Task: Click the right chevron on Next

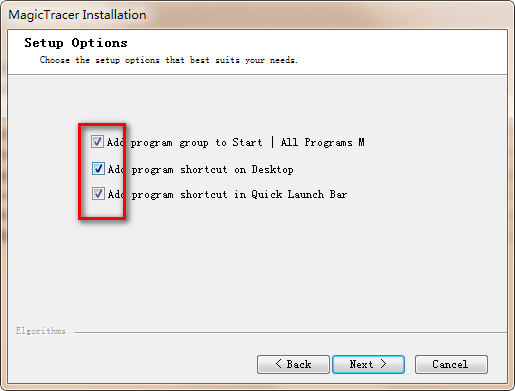Action: point(383,364)
